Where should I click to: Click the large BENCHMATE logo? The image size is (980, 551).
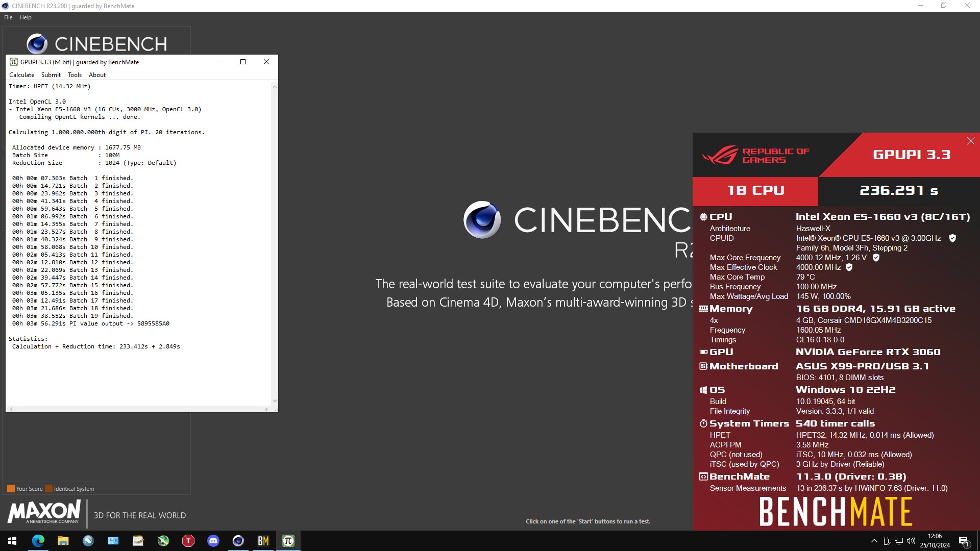(836, 512)
